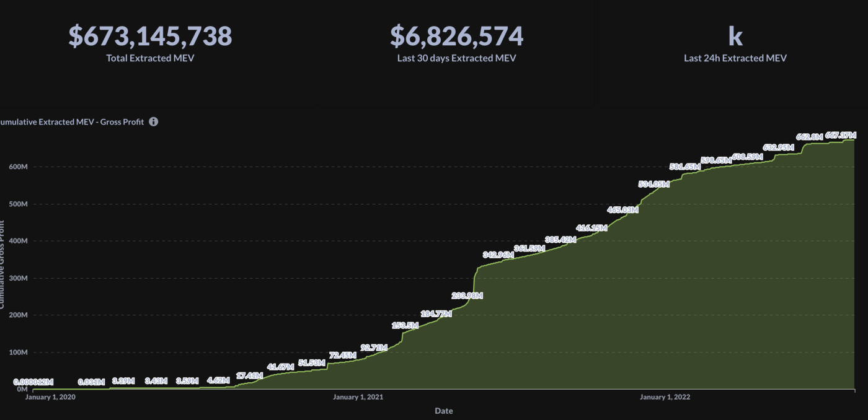The width and height of the screenshot is (868, 420).
Task: Click the Date x-axis title
Action: [x=443, y=411]
